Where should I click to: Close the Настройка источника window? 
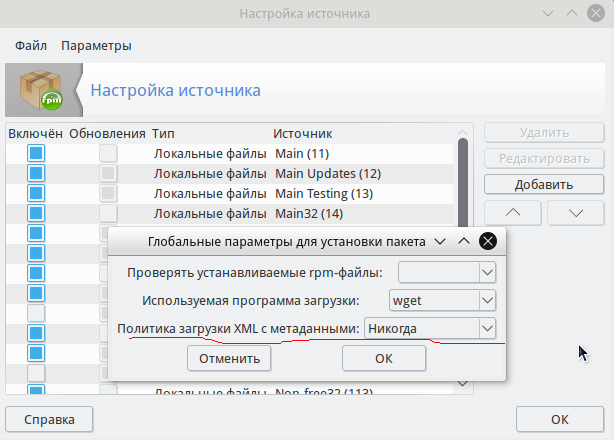pos(596,13)
